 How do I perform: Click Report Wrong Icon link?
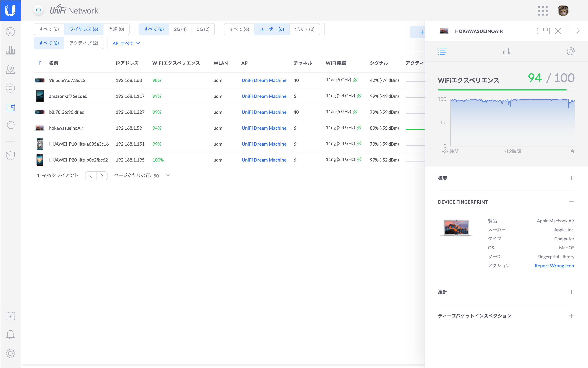tap(554, 266)
